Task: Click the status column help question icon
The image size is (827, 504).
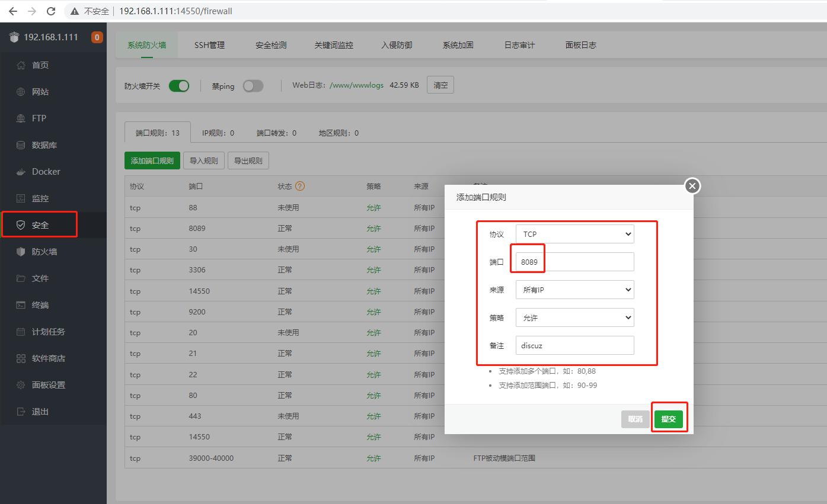Action: [x=300, y=186]
